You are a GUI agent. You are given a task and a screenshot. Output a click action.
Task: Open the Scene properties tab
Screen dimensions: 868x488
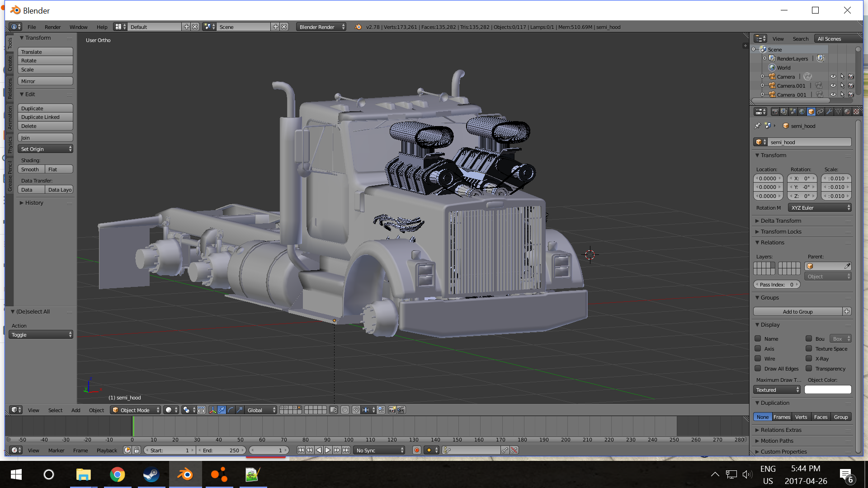793,112
